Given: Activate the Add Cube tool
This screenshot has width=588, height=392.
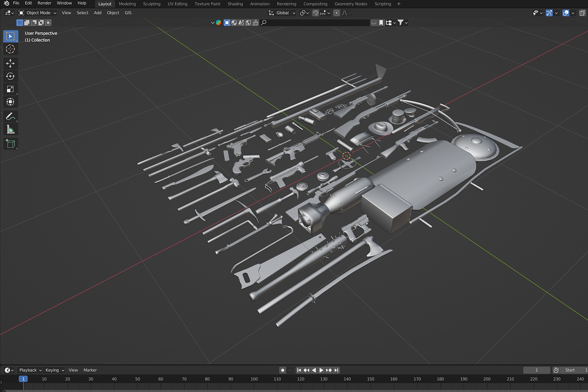Looking at the screenshot, I should coord(11,144).
